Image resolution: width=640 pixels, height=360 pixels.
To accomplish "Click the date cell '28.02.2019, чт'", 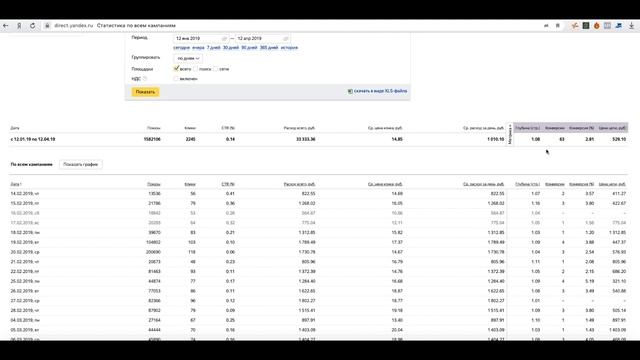I will pyautogui.click(x=25, y=311).
